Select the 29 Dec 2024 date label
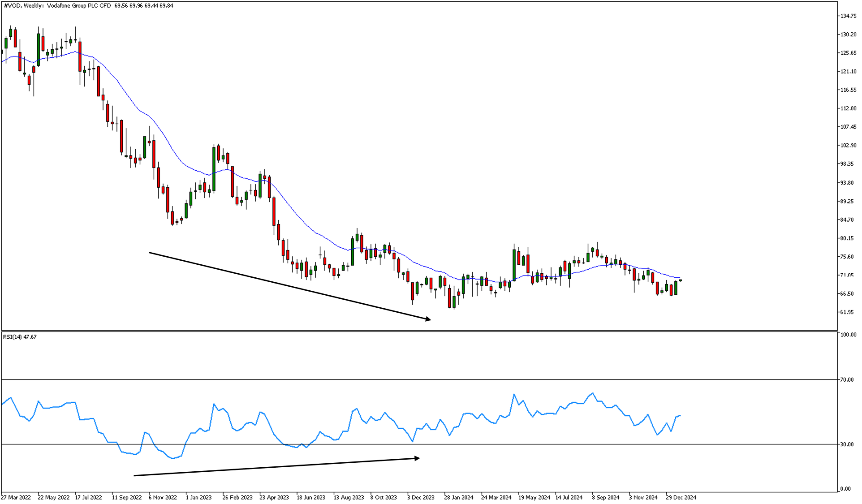Screen dimensions: 862x504 click(681, 498)
